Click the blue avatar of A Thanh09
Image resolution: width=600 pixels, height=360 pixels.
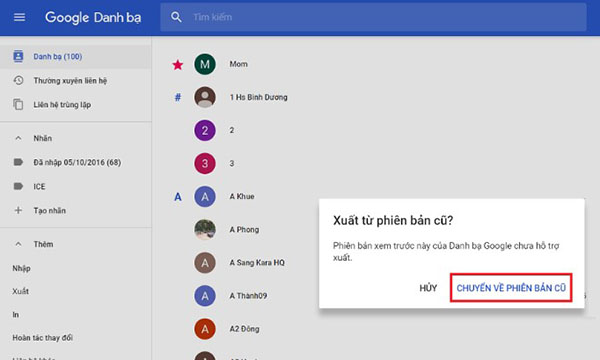click(x=205, y=296)
